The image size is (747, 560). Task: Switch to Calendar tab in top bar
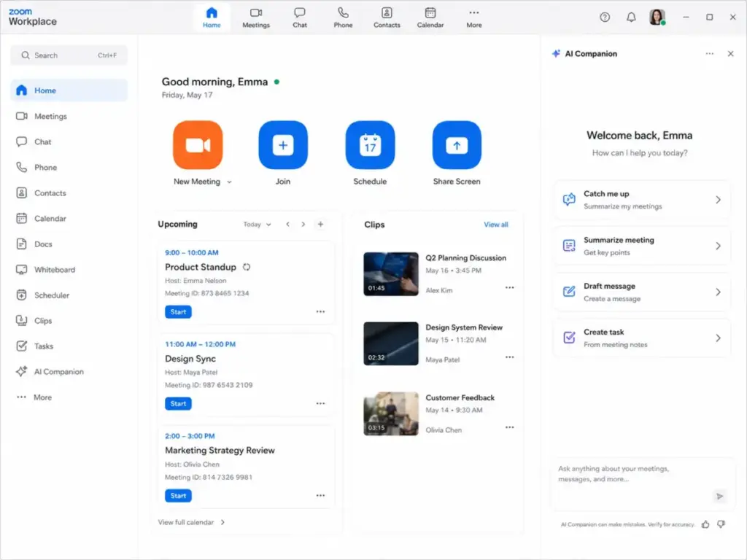430,17
